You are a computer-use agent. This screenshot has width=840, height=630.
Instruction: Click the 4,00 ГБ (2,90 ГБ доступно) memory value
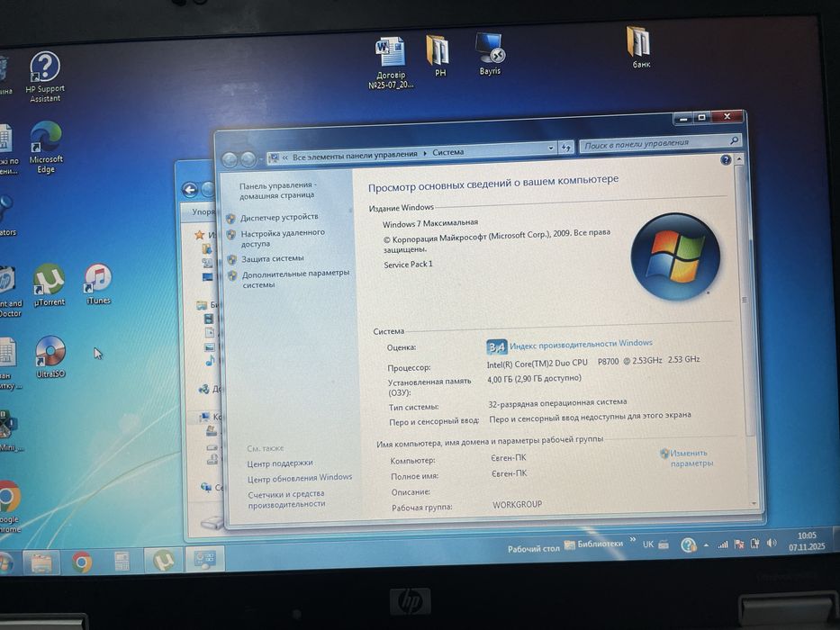tap(534, 379)
